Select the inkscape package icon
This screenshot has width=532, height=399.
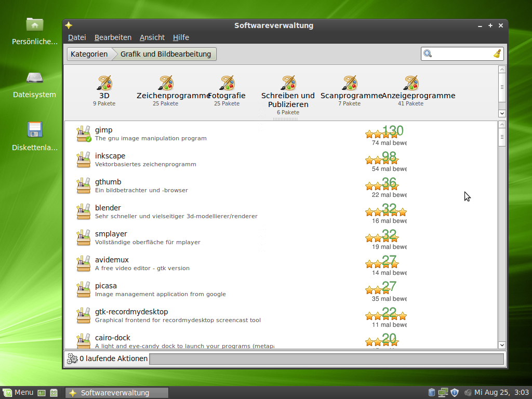83,159
